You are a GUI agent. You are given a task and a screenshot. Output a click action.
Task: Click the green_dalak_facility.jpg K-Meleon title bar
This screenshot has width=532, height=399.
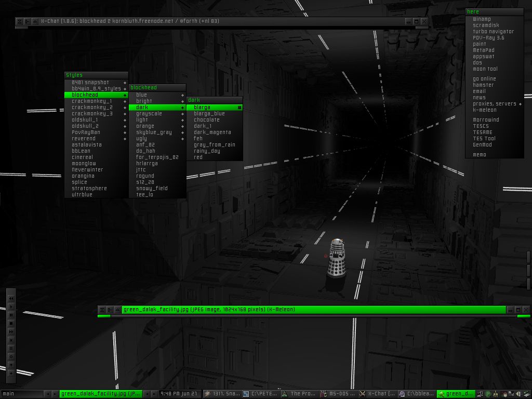pyautogui.click(x=314, y=310)
